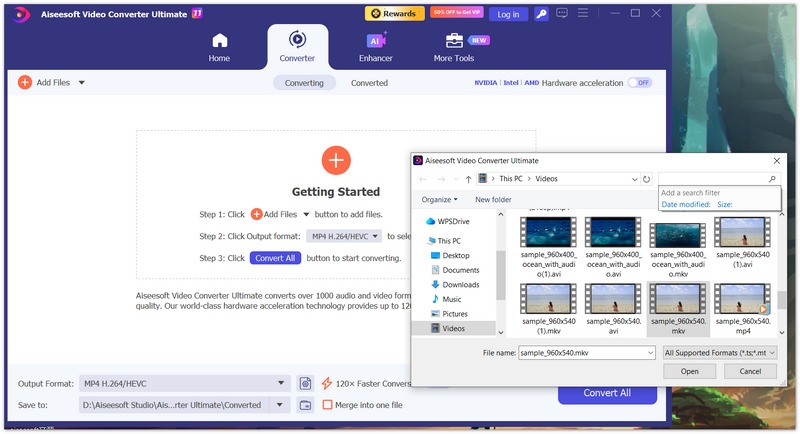This screenshot has height=434, width=800.
Task: Open the feedback chat icon
Action: [562, 13]
